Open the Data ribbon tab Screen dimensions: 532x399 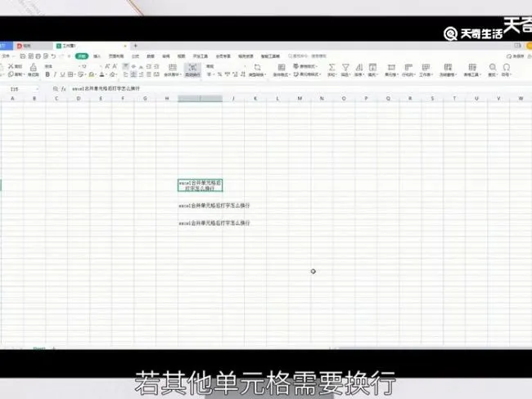151,56
